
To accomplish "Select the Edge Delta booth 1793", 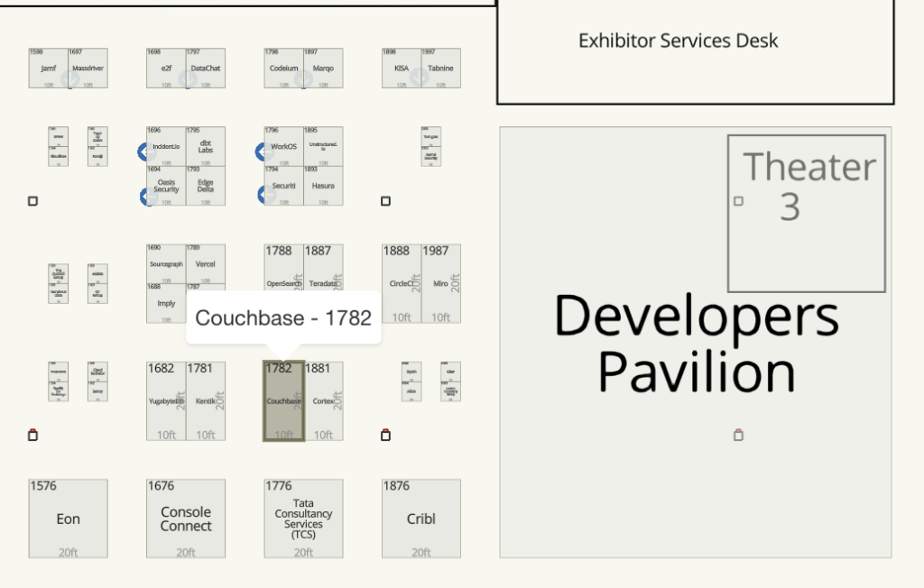I will (x=206, y=186).
